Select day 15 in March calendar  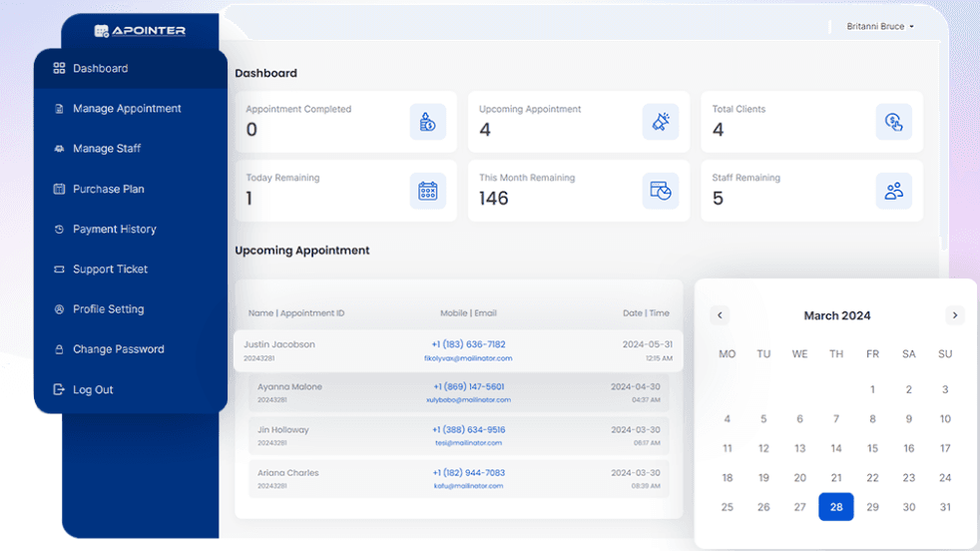coord(872,448)
